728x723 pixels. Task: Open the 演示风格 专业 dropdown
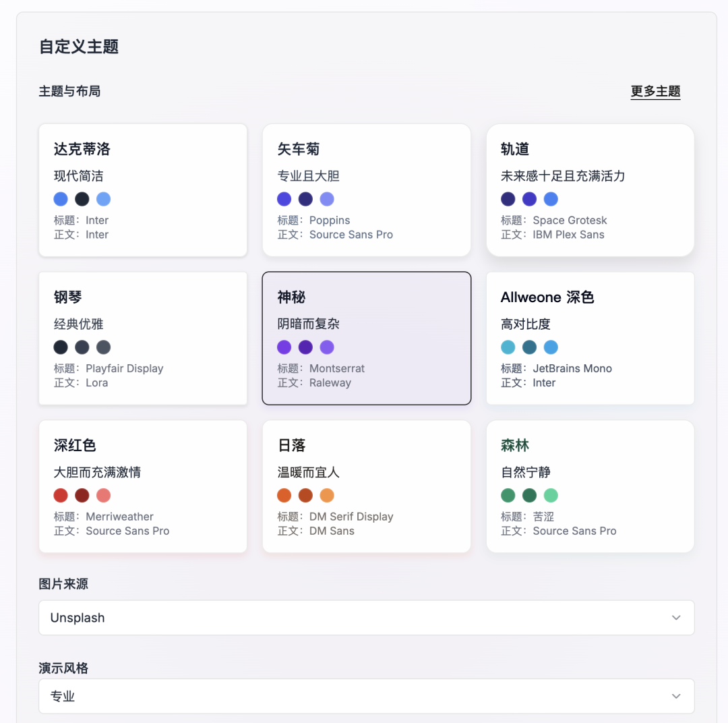(367, 695)
